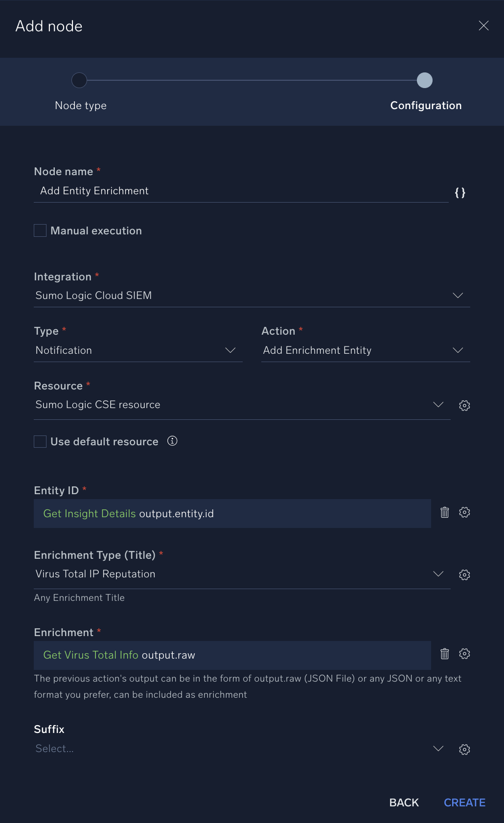Enable the Manual execution checkbox

[40, 230]
